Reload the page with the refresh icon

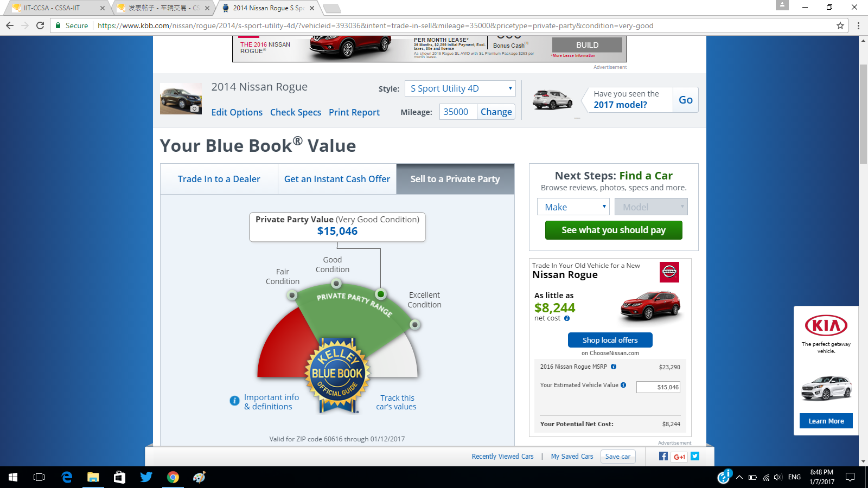coord(40,25)
